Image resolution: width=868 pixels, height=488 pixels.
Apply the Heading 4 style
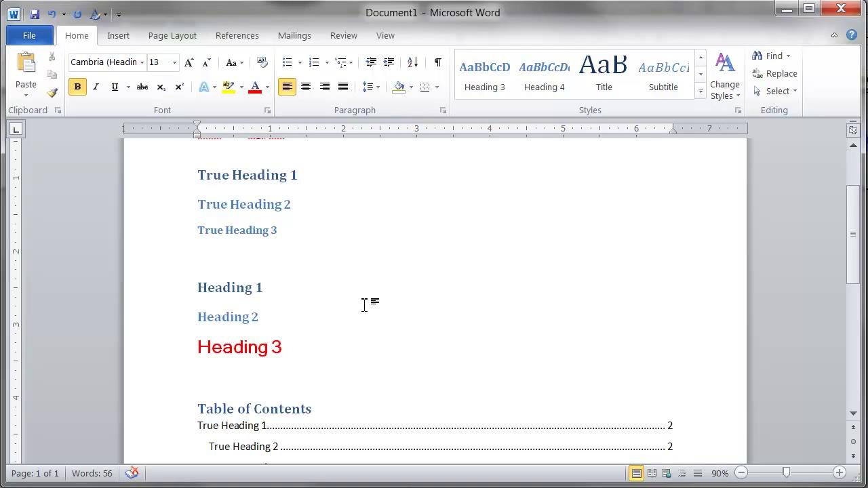[544, 73]
